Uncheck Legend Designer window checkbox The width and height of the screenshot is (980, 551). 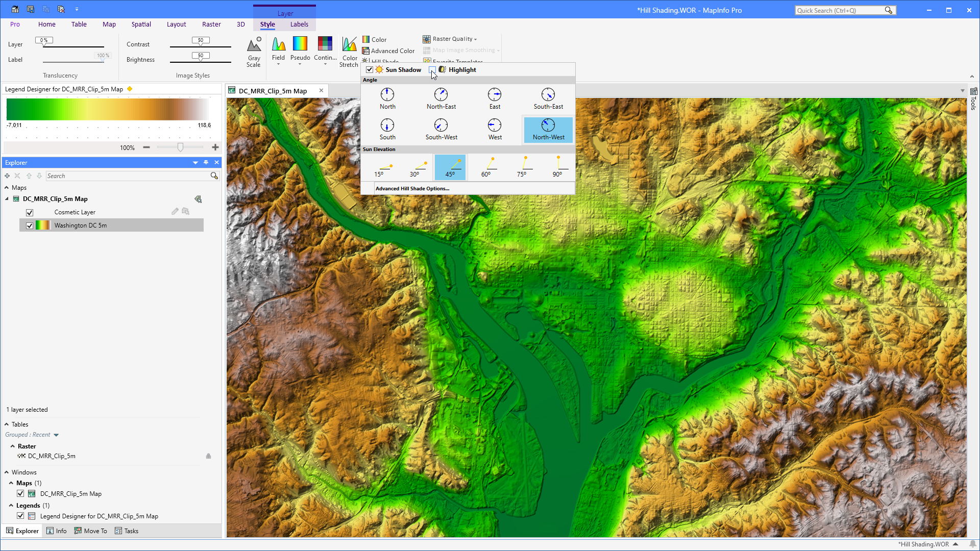click(20, 516)
